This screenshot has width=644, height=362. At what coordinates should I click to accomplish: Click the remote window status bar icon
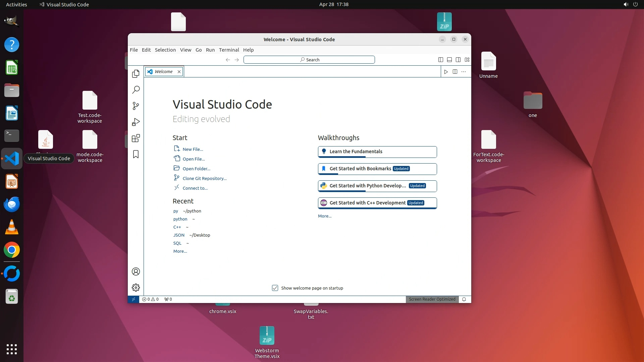[x=133, y=299]
